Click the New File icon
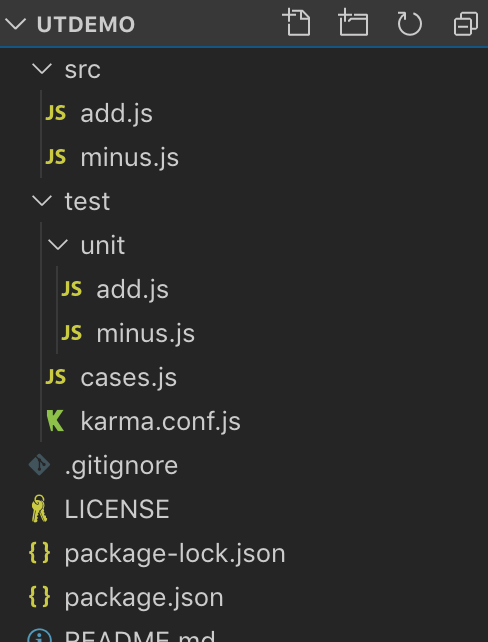The height and width of the screenshot is (642, 488). coord(296,22)
